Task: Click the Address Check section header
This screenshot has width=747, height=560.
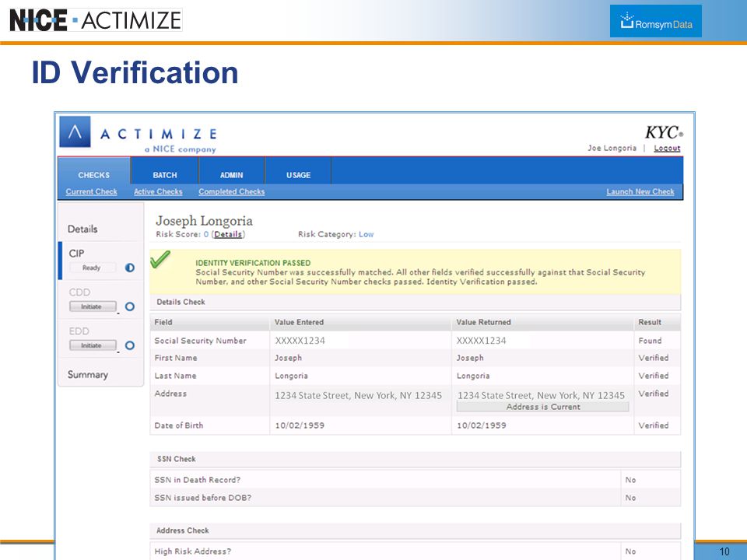Action: coord(415,530)
